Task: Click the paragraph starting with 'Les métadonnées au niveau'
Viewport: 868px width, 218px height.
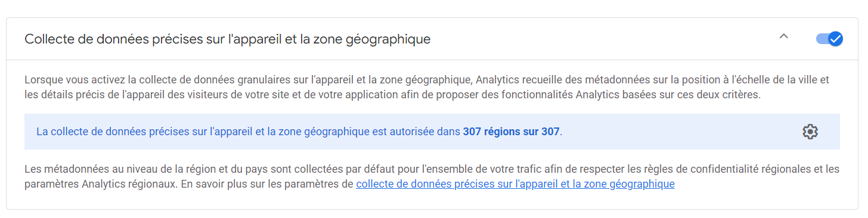Action: [x=432, y=177]
